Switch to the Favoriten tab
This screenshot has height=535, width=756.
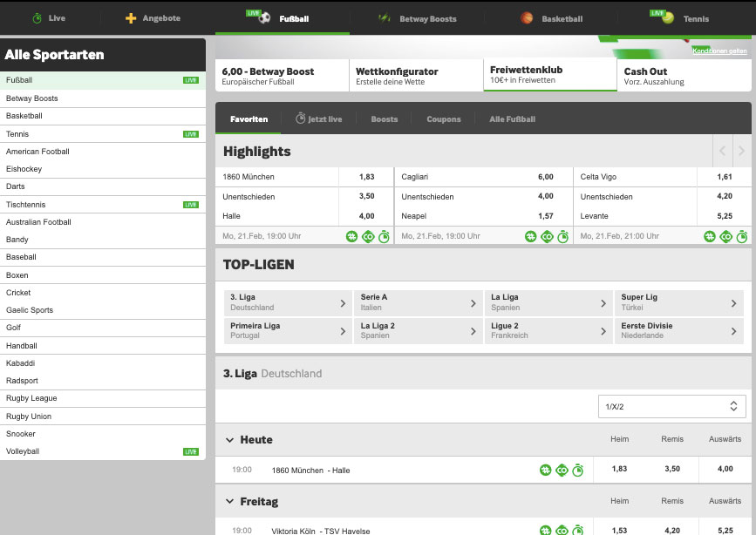tap(249, 119)
